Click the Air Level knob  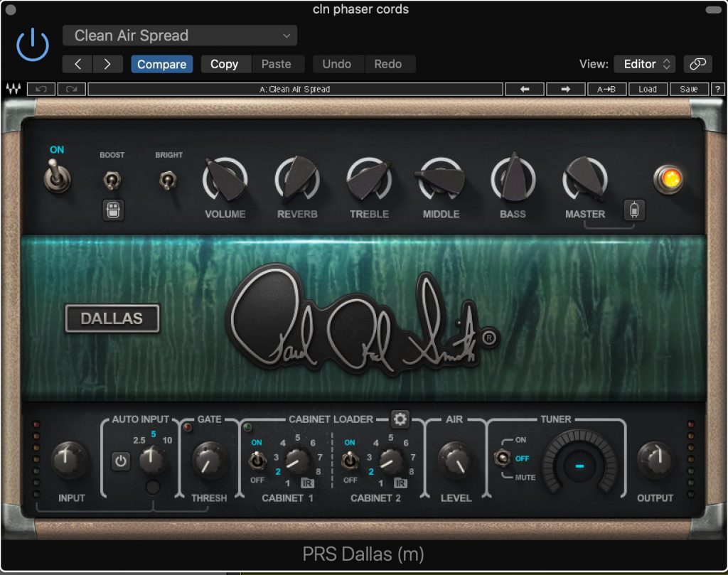(x=456, y=460)
